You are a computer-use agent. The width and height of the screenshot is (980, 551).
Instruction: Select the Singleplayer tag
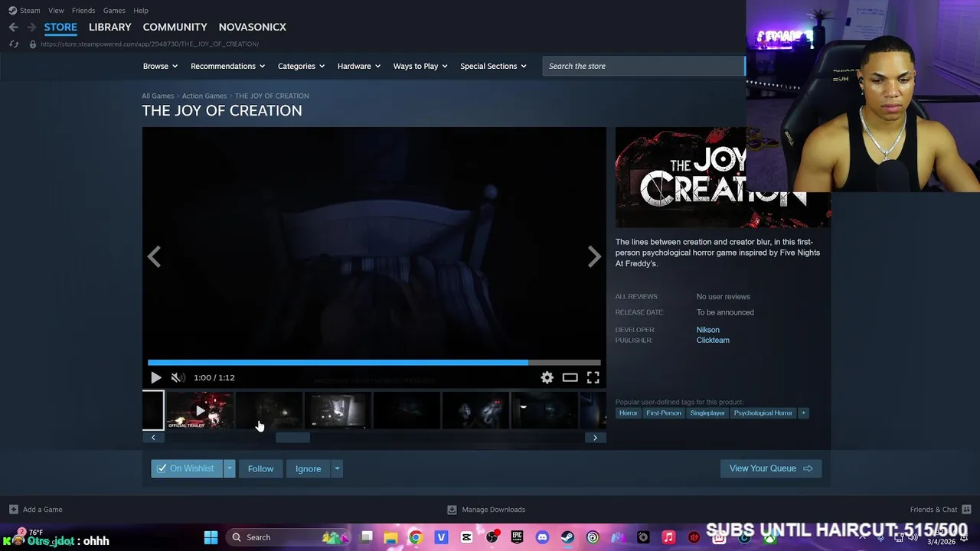tap(707, 413)
